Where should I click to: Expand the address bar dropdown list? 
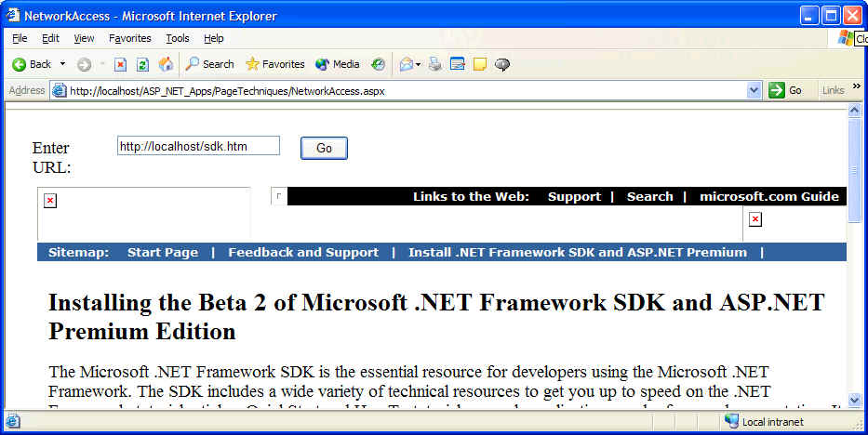[754, 90]
